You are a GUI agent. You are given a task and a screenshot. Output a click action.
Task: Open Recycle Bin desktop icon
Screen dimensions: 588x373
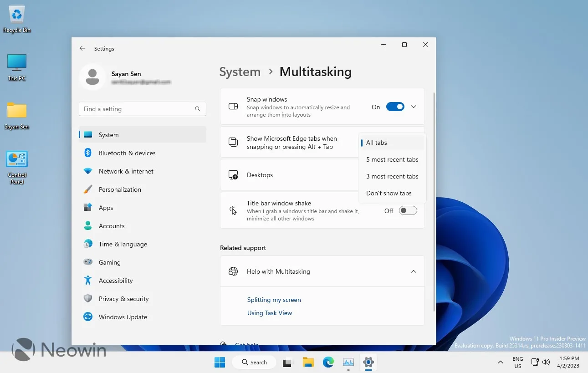(17, 16)
